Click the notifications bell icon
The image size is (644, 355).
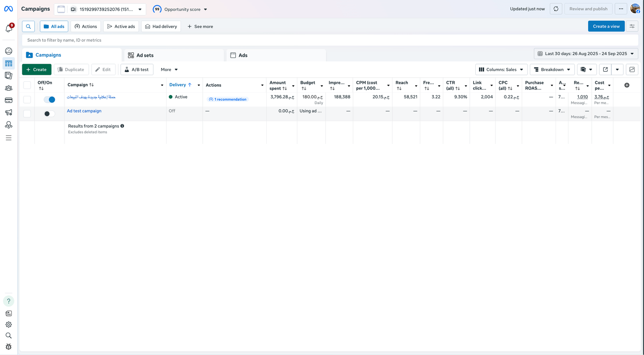9,28
